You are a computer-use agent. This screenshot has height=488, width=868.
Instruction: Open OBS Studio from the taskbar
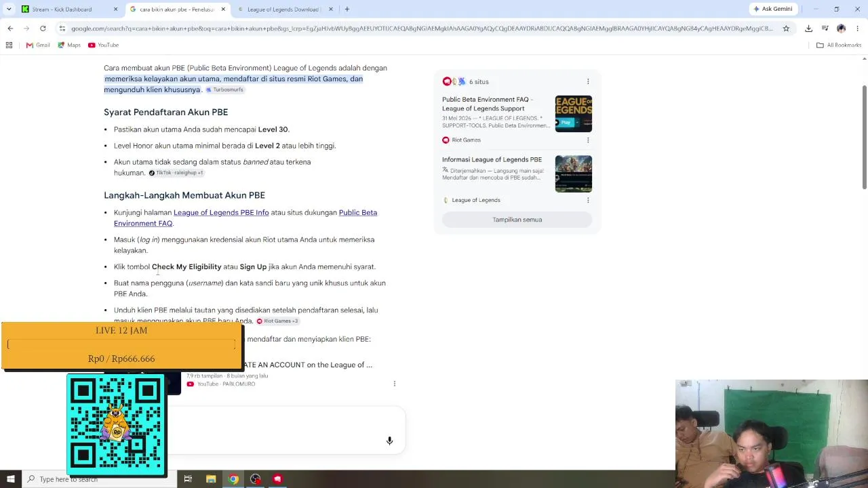tap(256, 479)
